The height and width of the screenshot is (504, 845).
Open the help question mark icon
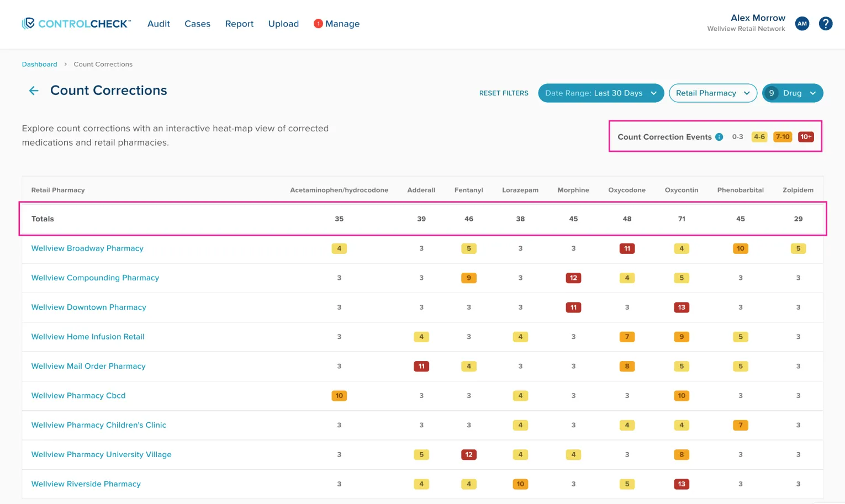coord(826,24)
